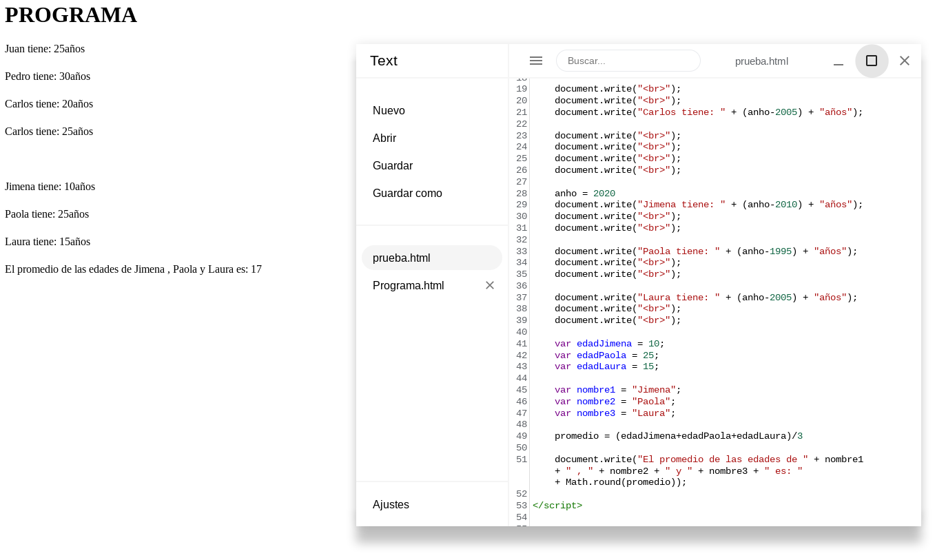Click the Buscar search field

[x=628, y=61]
